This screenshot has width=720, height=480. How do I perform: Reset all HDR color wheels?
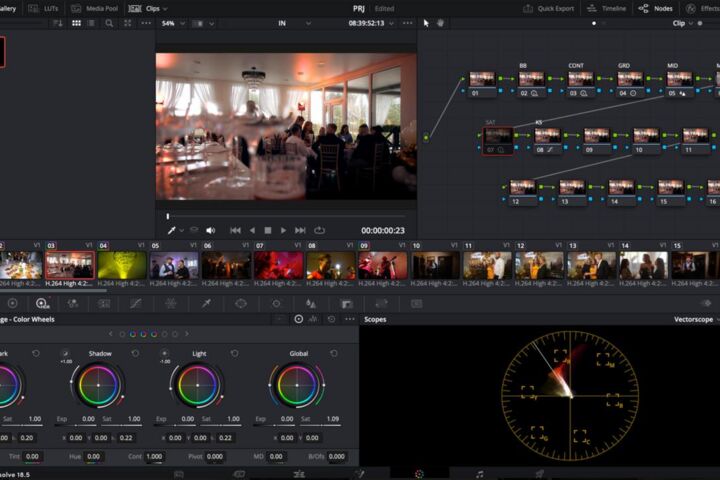coord(332,319)
